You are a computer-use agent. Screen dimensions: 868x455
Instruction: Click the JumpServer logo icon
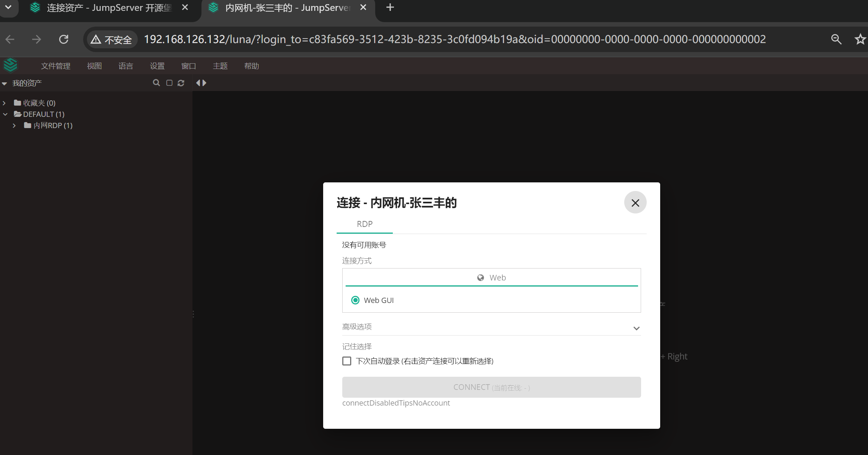click(x=10, y=66)
